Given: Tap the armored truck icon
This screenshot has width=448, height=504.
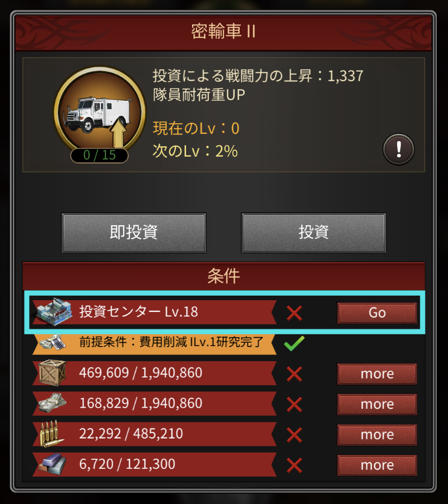Looking at the screenshot, I should click(x=100, y=112).
